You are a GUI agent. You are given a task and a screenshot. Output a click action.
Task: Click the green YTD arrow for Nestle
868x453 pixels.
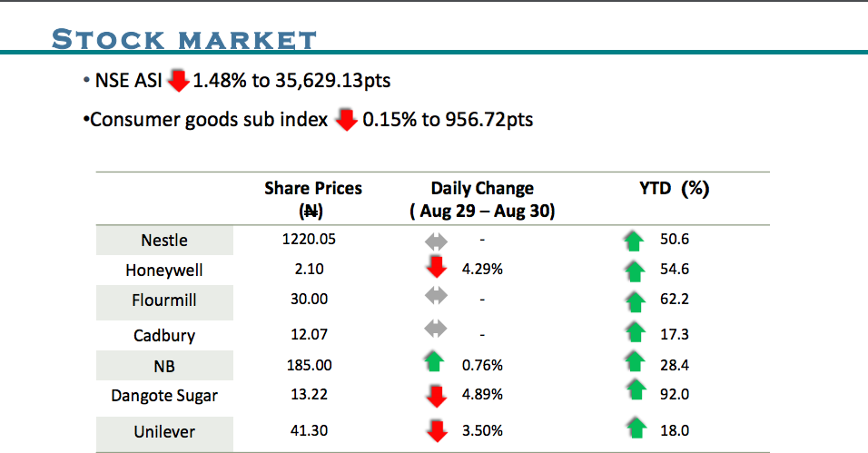634,241
